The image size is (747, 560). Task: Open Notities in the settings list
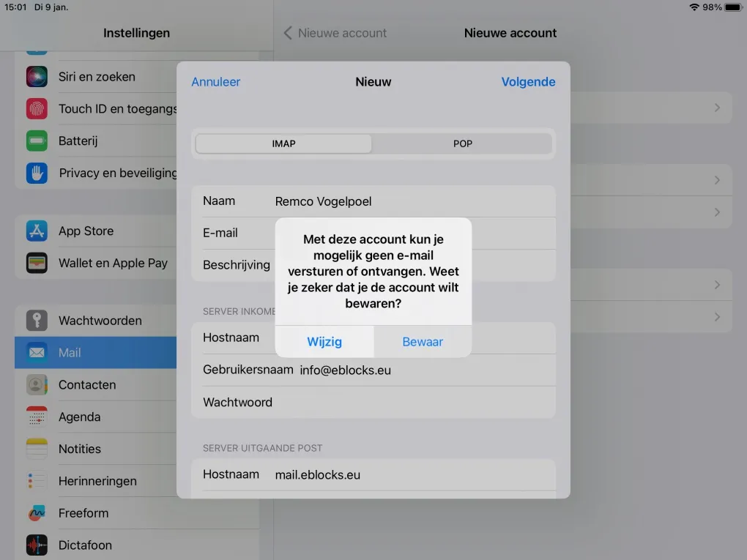tap(79, 449)
